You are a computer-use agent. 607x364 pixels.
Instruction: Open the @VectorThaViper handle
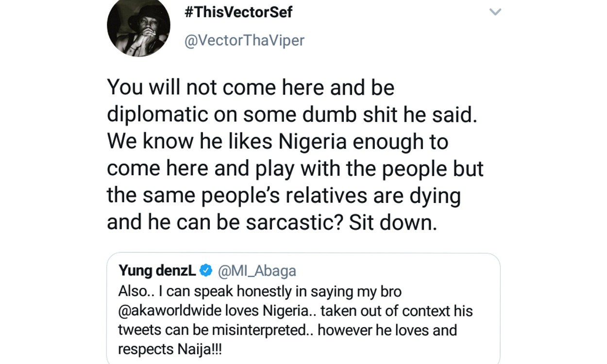click(244, 40)
